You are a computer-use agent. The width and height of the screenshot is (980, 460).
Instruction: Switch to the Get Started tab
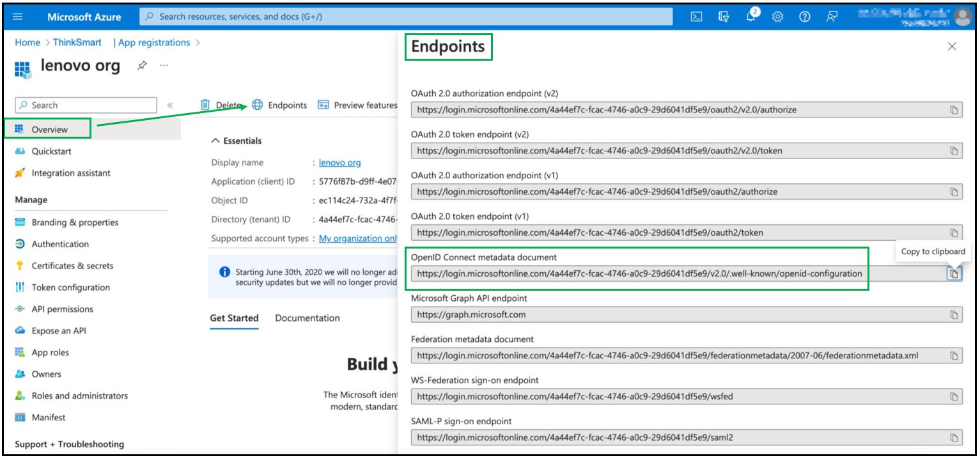(234, 318)
